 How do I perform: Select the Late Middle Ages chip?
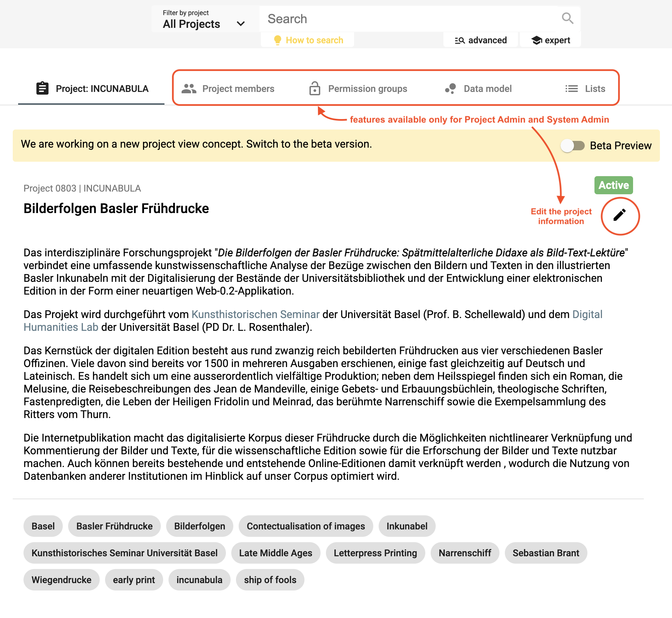276,553
